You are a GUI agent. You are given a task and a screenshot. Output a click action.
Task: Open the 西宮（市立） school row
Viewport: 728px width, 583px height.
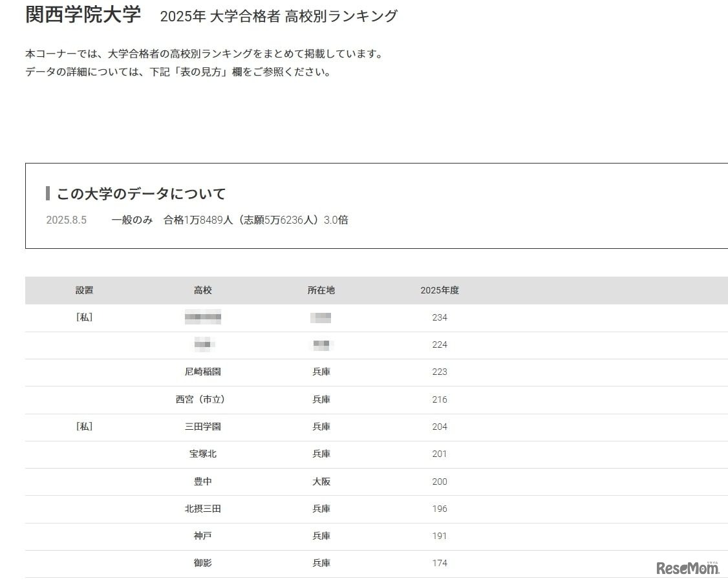pos(204,399)
